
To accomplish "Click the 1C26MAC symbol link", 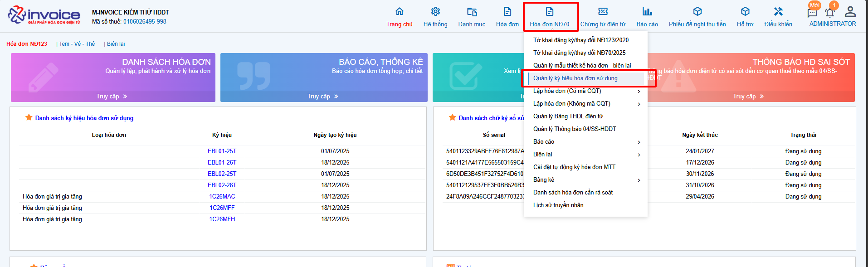I will coord(222,197).
